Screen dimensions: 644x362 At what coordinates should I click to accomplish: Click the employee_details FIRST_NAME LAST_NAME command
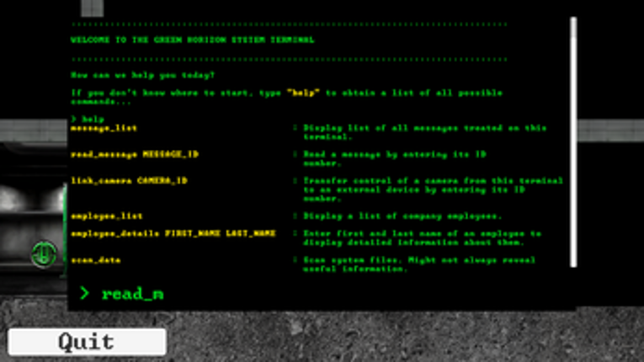point(173,234)
